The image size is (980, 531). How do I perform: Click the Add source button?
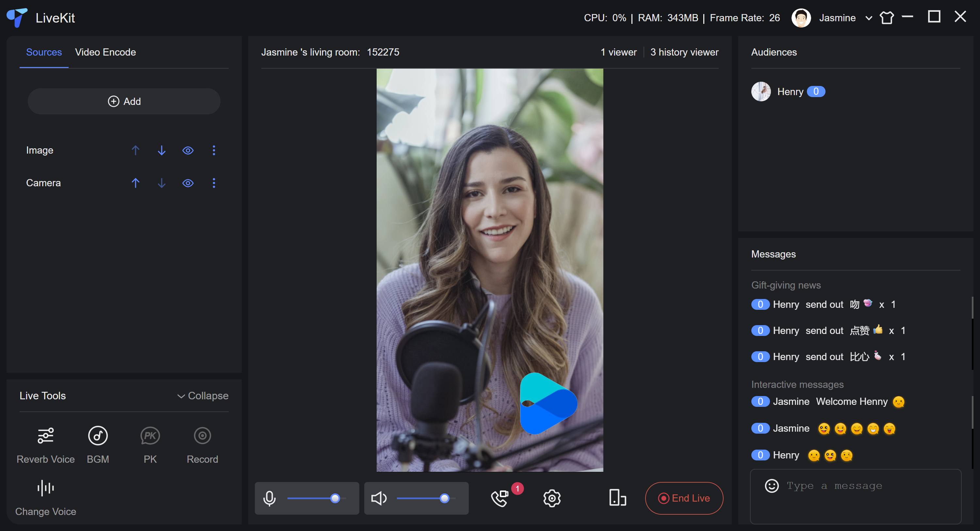tap(124, 101)
